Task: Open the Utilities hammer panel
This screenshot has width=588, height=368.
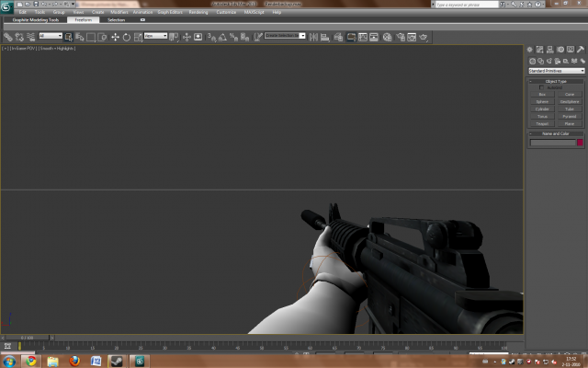Action: pos(581,50)
